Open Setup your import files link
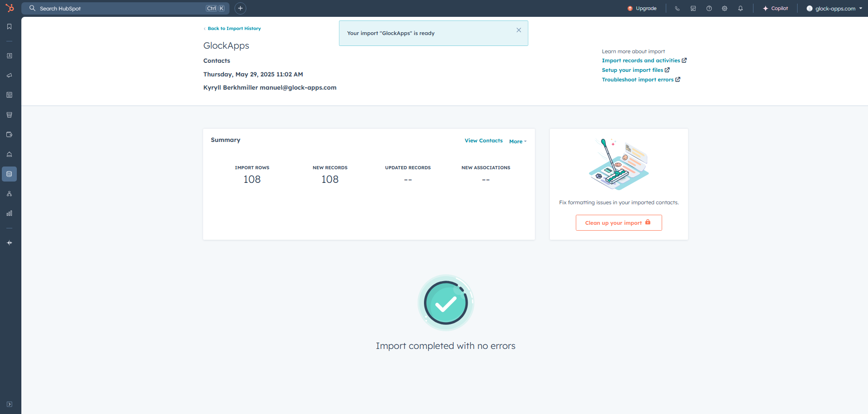This screenshot has width=868, height=414. pos(636,70)
